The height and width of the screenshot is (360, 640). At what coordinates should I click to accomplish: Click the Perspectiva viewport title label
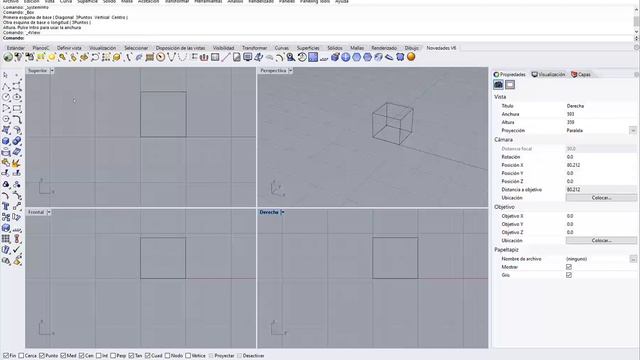pyautogui.click(x=273, y=71)
